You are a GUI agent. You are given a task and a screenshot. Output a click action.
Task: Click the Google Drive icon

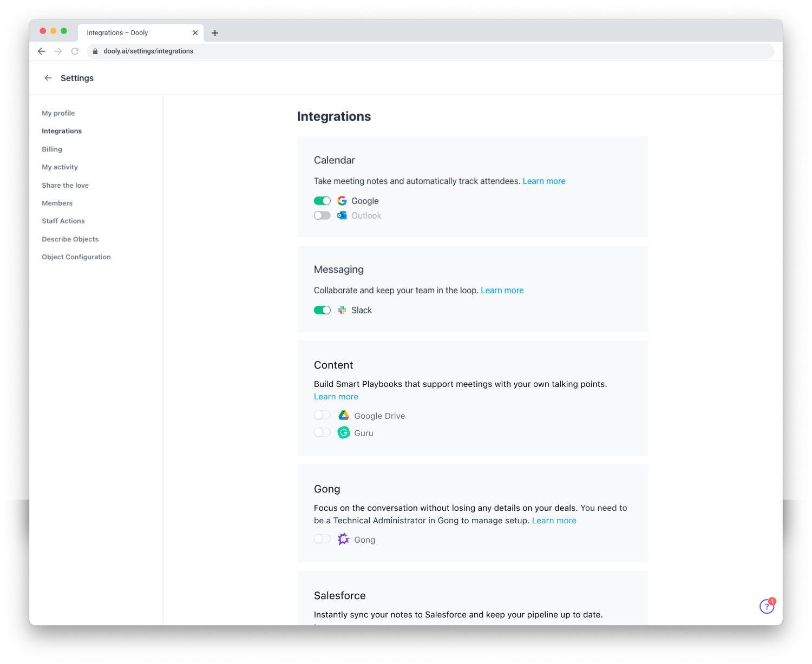344,416
